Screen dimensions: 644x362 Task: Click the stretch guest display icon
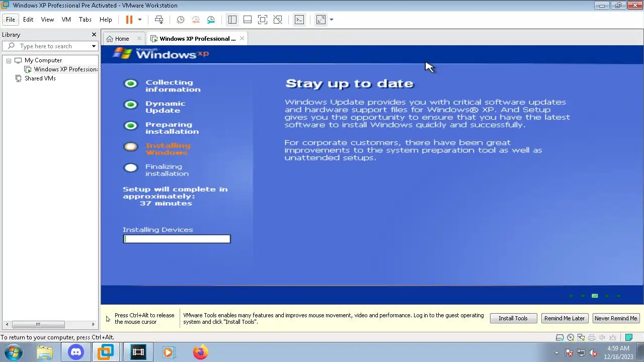pos(320,20)
